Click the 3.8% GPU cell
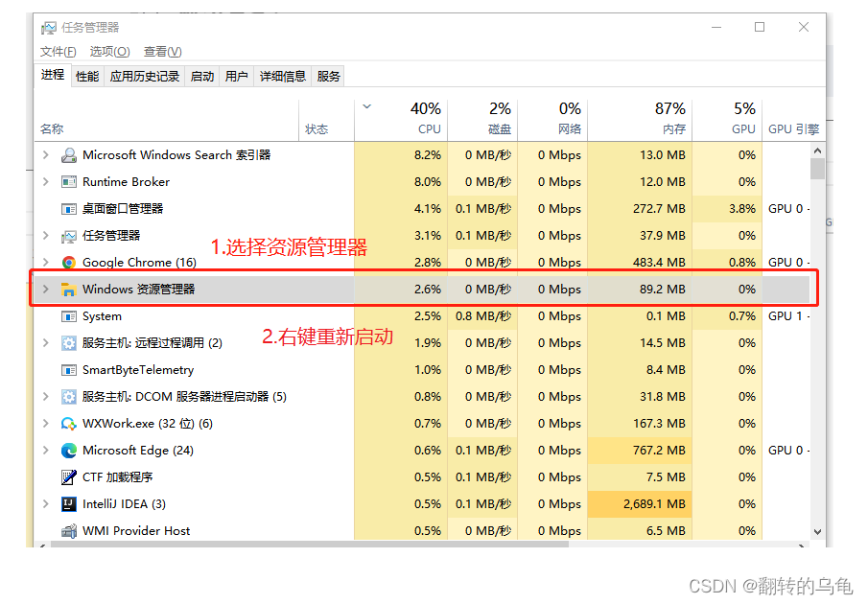 (727, 209)
